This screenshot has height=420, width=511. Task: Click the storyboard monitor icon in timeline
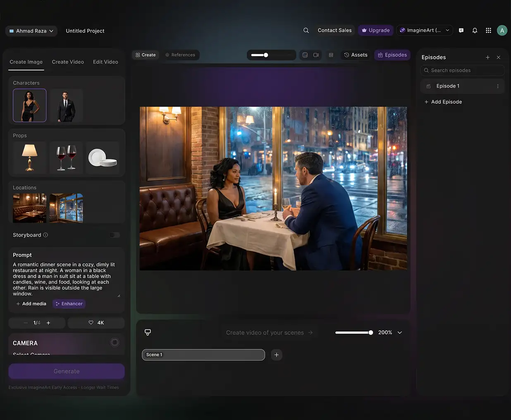(148, 332)
